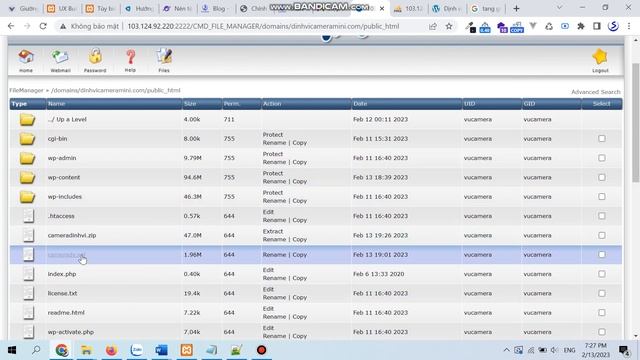Bookmark this page with star icon

[x=449, y=26]
